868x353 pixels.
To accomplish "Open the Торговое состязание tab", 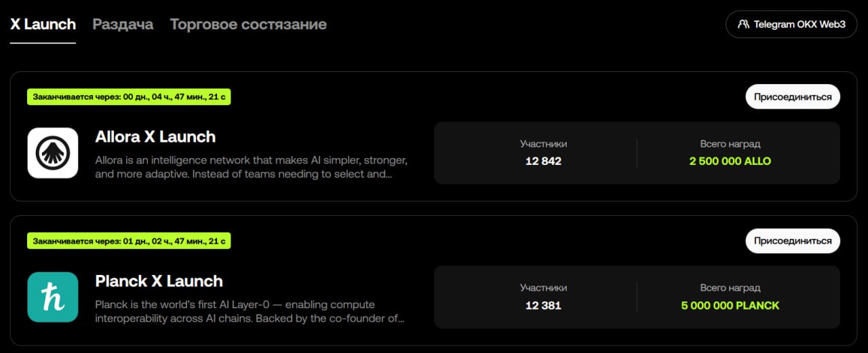I will pyautogui.click(x=248, y=24).
